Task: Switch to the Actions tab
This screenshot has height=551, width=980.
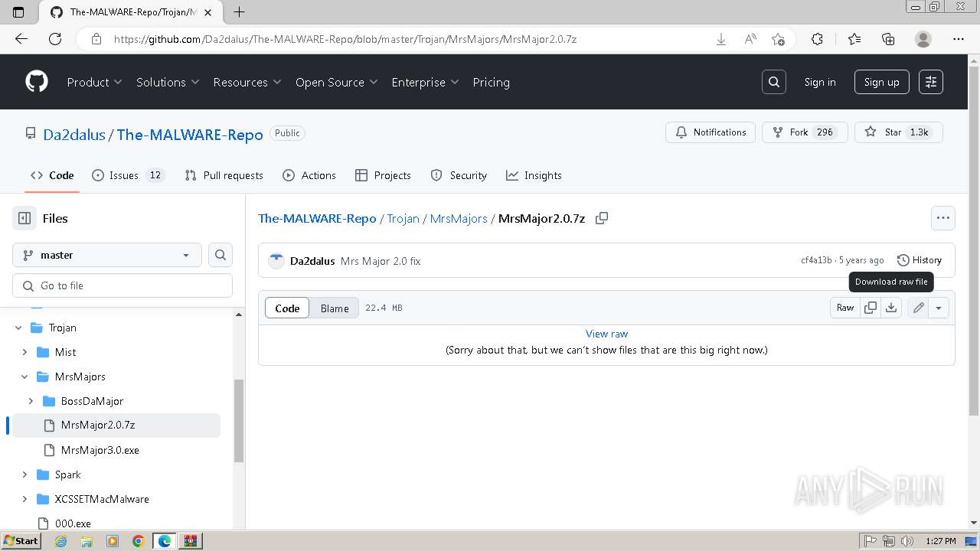Action: pos(309,175)
